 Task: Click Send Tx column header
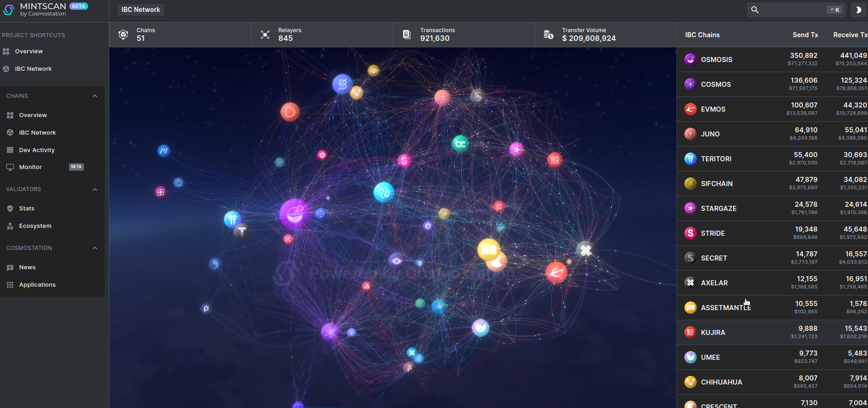click(805, 35)
